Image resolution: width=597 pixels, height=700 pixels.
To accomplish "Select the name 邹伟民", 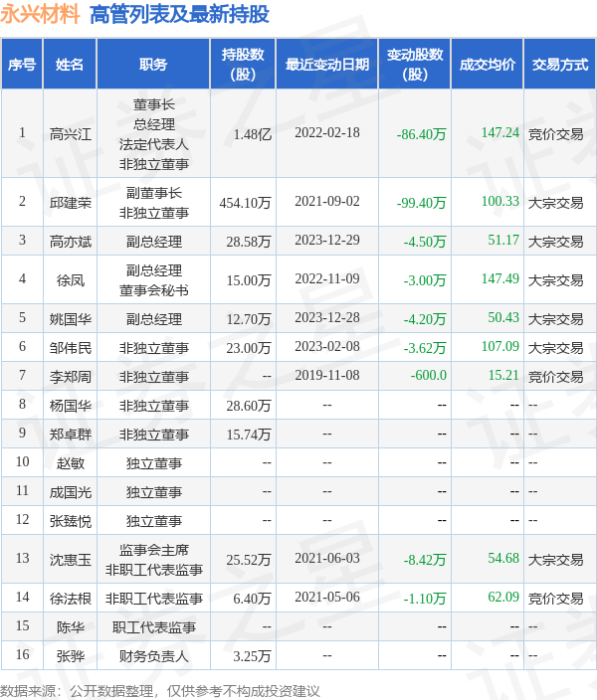I will 71,348.
